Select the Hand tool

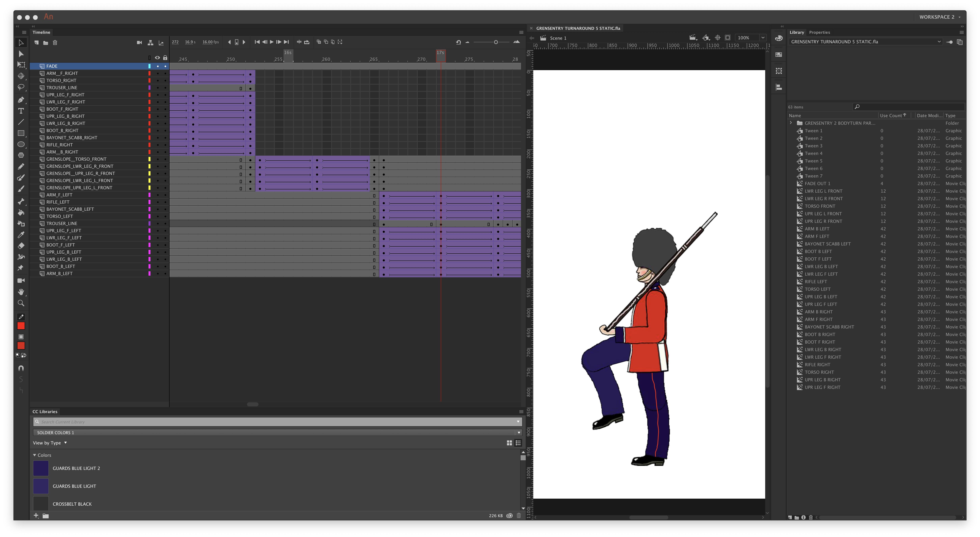point(21,292)
